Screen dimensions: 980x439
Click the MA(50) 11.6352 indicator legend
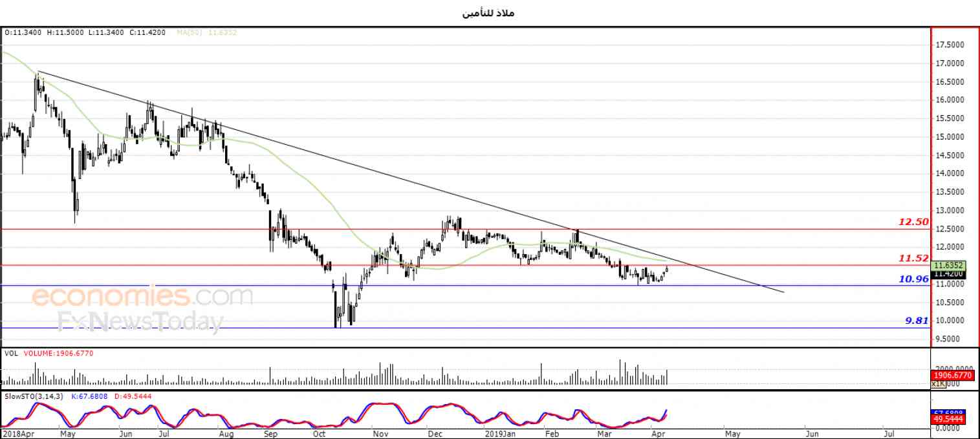point(207,32)
